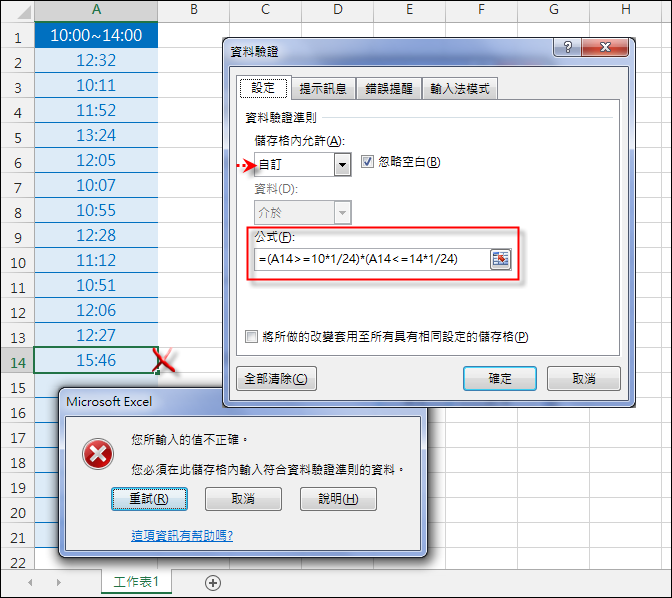Screen dimensions: 672x598
Task: Click 取消 in the Microsoft Excel error dialog
Action: tap(243, 499)
